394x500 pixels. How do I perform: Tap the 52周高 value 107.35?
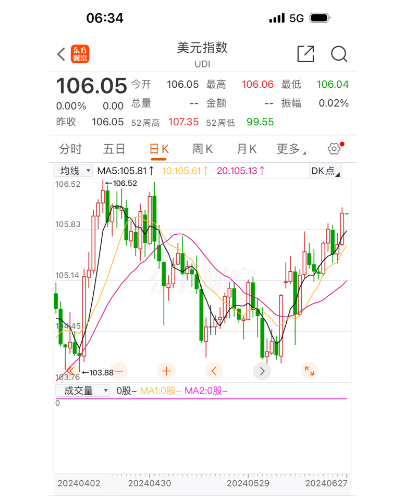(x=183, y=122)
